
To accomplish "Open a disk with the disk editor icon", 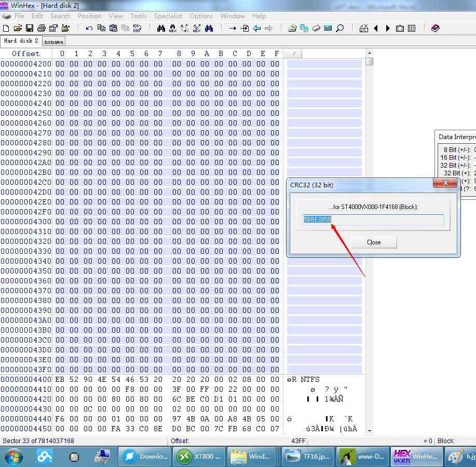I will click(x=292, y=28).
